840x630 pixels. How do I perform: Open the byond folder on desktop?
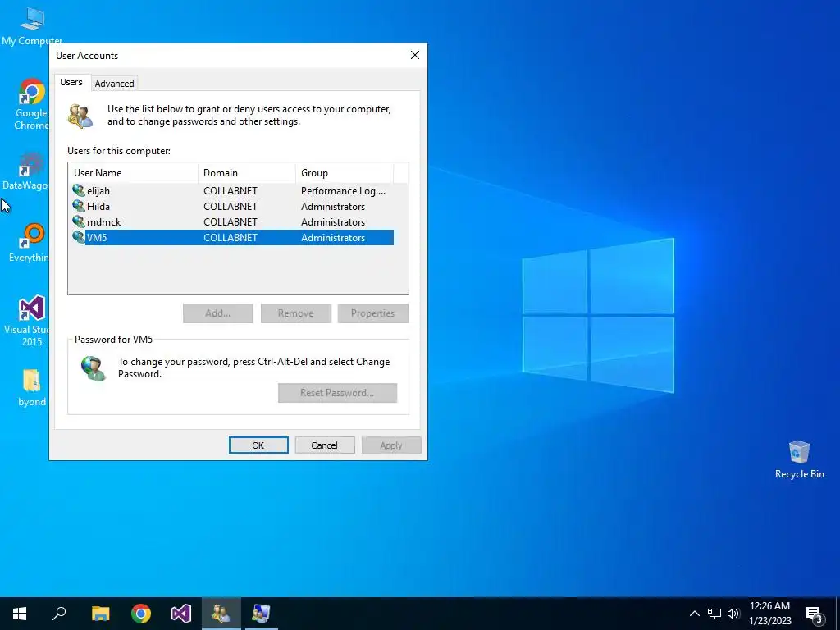click(x=32, y=387)
